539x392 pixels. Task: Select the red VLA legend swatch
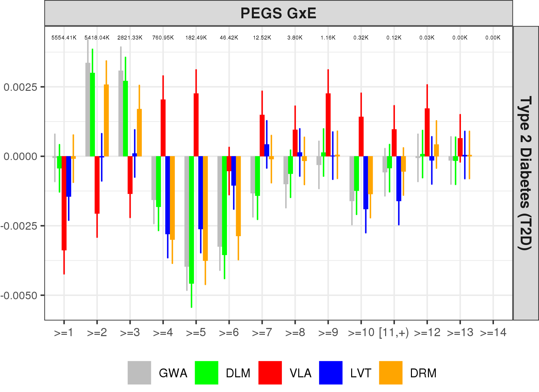(270, 373)
